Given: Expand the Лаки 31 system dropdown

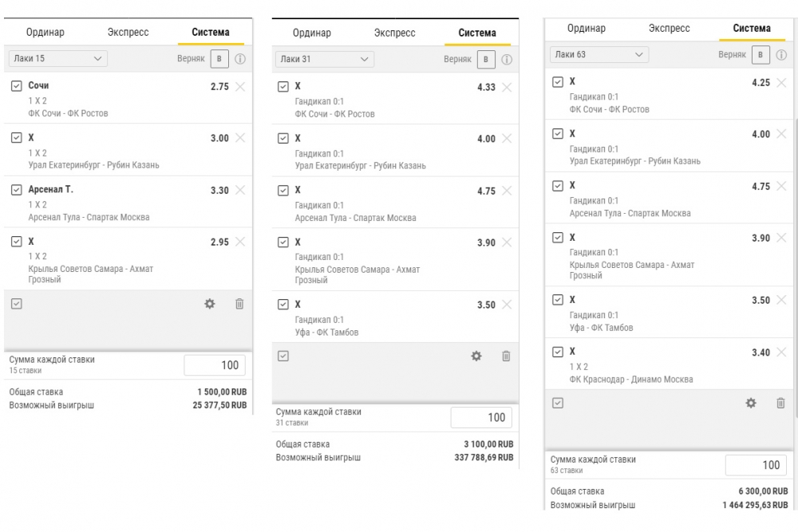Looking at the screenshot, I should pos(325,59).
